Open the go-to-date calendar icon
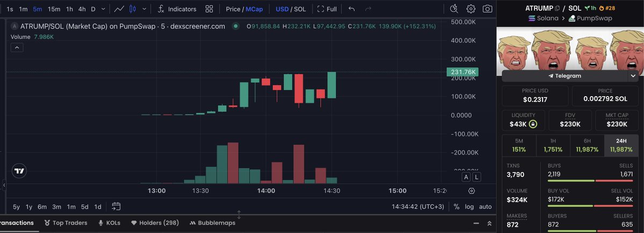The width and height of the screenshot is (644, 233). (x=116, y=206)
